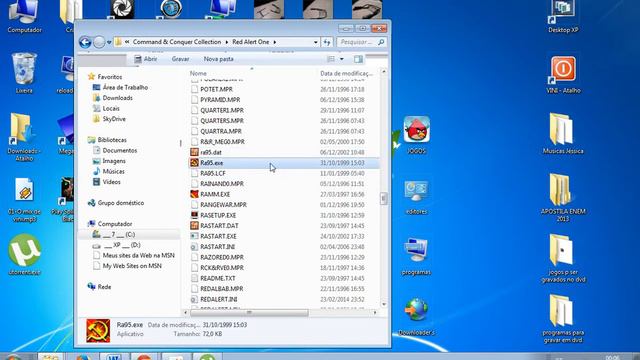Viewport: 640px width, 360px height.
Task: Select the RAMM.EXE file icon
Action: point(194,194)
